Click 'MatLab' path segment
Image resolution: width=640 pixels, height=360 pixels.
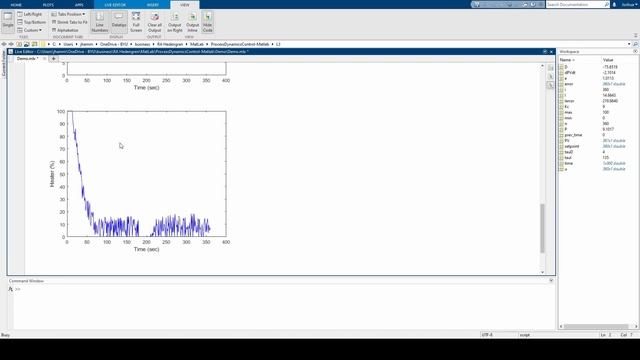click(197, 44)
